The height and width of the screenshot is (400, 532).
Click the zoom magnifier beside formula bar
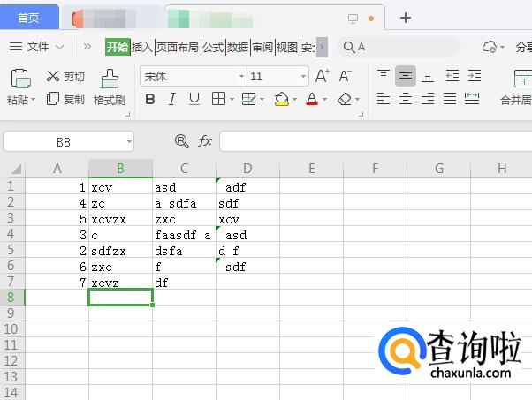(x=182, y=141)
